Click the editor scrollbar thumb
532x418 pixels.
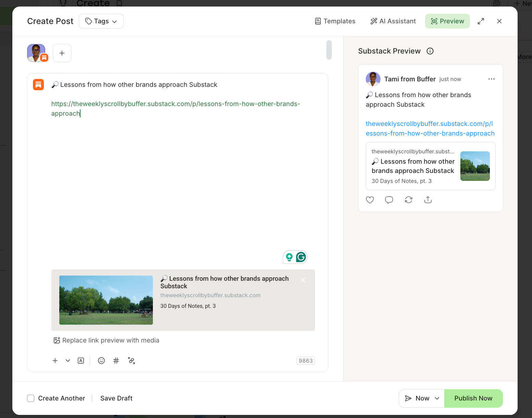coord(329,50)
